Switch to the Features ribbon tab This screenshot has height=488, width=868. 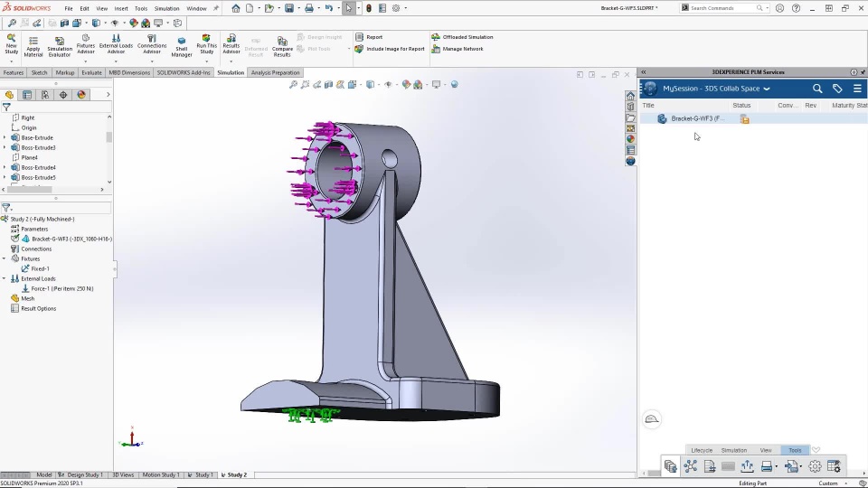pyautogui.click(x=14, y=72)
